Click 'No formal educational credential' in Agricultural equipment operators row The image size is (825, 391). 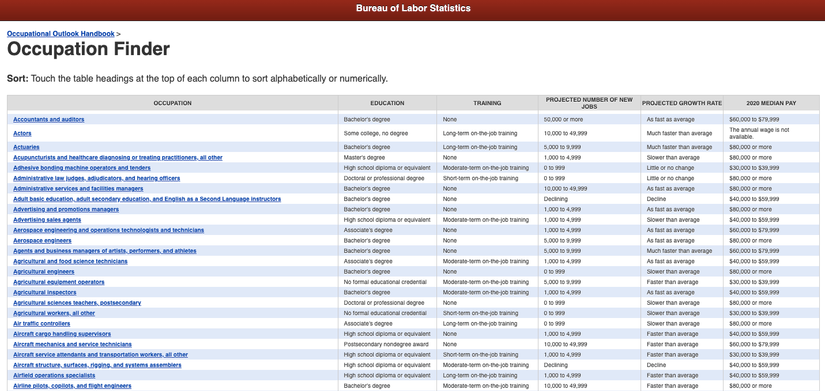pyautogui.click(x=385, y=282)
